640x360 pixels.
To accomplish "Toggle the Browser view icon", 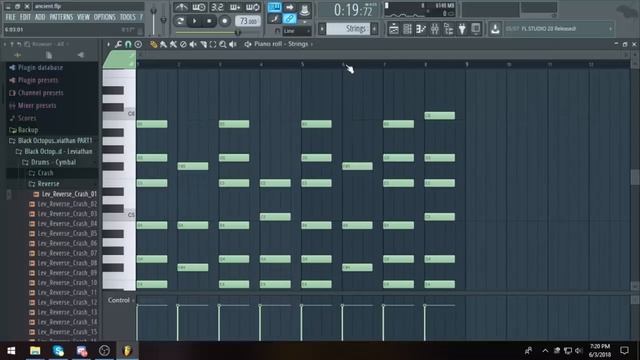I will (448, 29).
